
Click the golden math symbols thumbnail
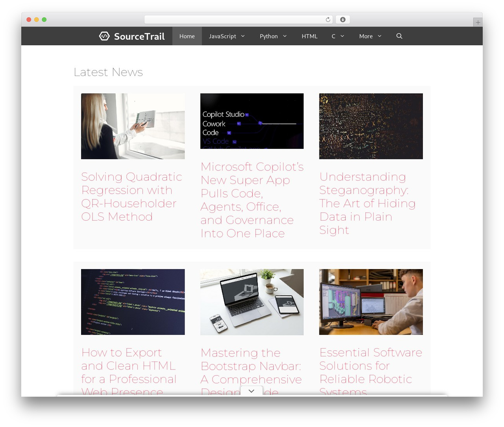pyautogui.click(x=371, y=126)
